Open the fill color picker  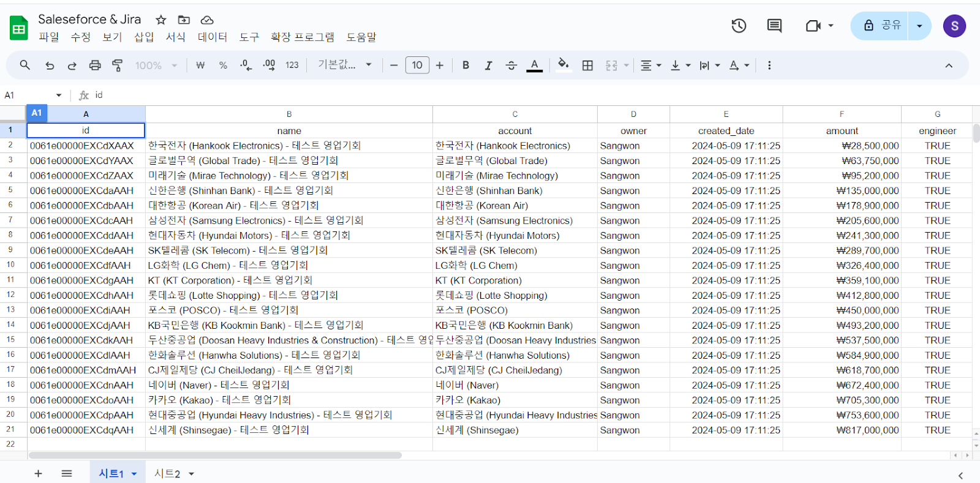coord(563,65)
